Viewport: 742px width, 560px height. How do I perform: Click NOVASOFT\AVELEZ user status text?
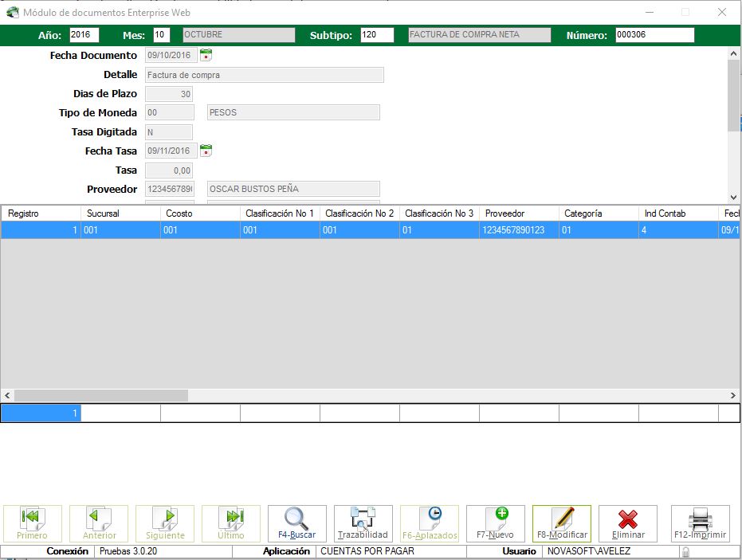point(589,551)
